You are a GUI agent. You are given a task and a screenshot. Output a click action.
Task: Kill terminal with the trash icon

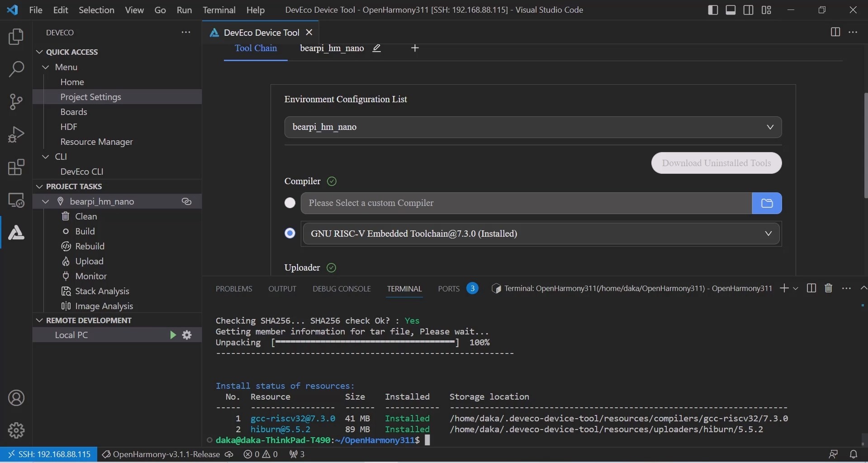tap(828, 288)
